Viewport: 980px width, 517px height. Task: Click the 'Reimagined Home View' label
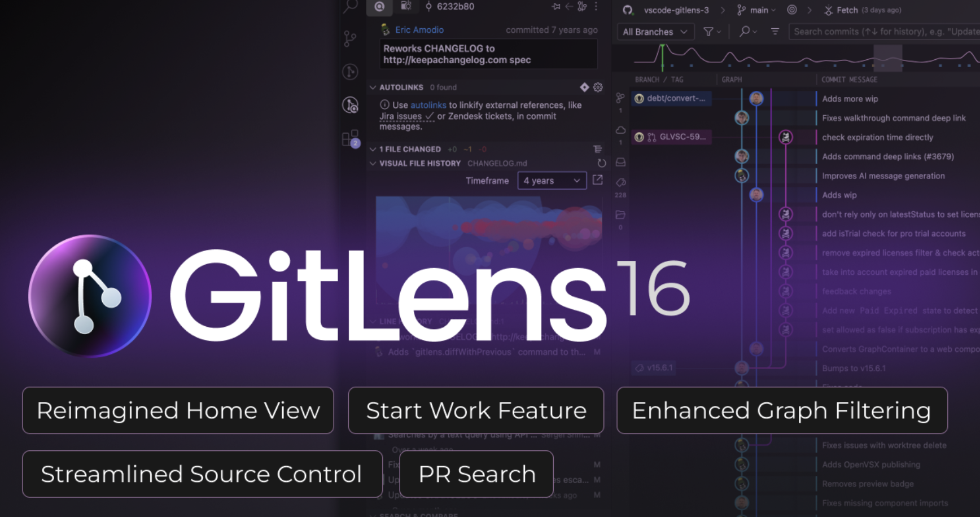tap(178, 410)
